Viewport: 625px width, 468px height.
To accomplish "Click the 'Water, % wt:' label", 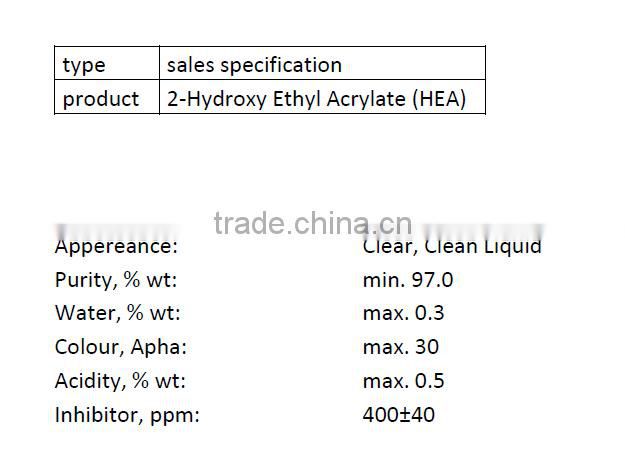I will tap(117, 313).
